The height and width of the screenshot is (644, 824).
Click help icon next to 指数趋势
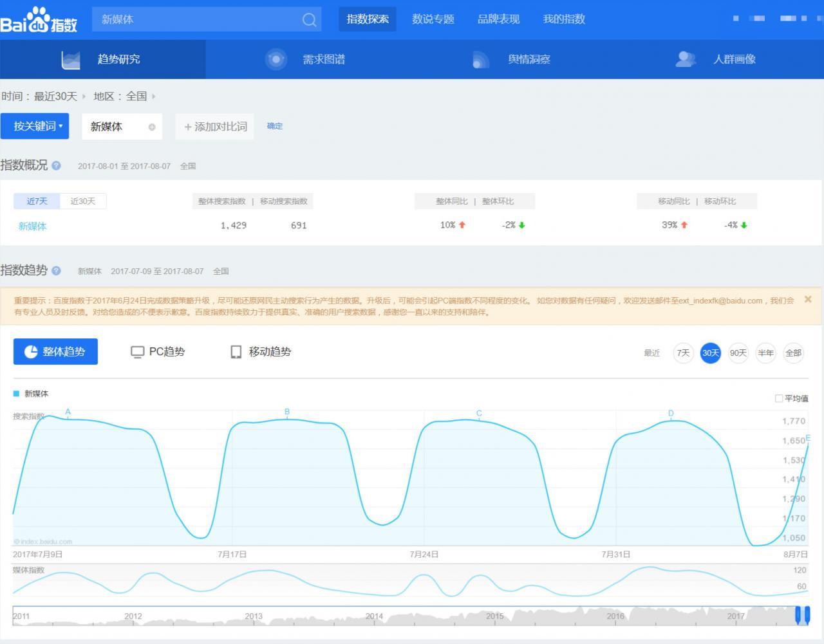click(x=56, y=271)
